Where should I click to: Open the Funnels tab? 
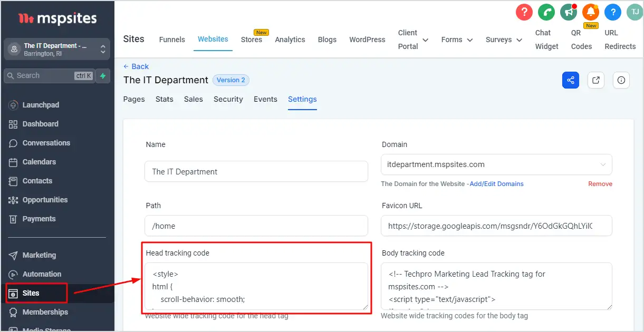click(172, 40)
